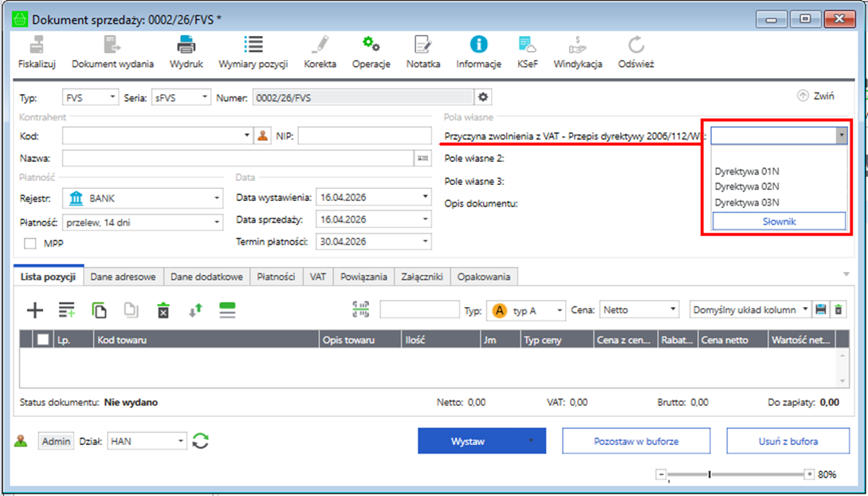Open the Płatność przelew dropdown
868x496 pixels.
click(x=217, y=222)
